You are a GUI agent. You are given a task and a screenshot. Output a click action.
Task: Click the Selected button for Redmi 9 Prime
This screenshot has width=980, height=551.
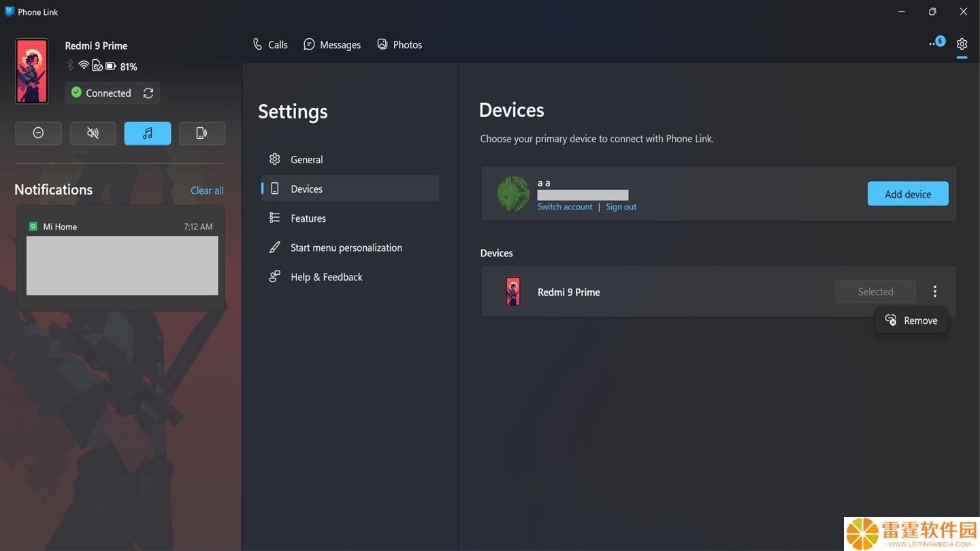coord(875,291)
